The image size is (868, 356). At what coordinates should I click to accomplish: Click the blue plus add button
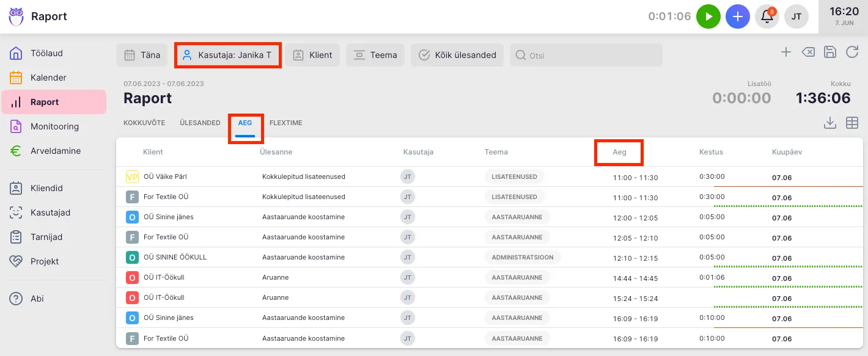(738, 16)
